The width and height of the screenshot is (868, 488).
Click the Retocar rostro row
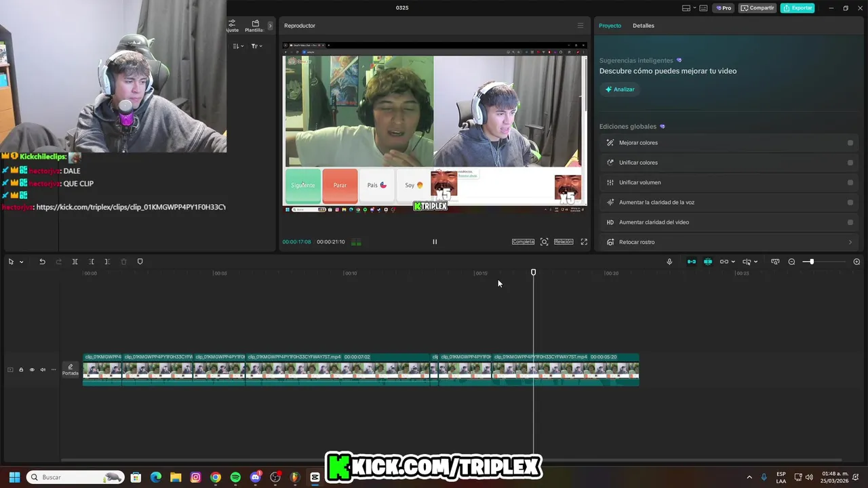(729, 242)
